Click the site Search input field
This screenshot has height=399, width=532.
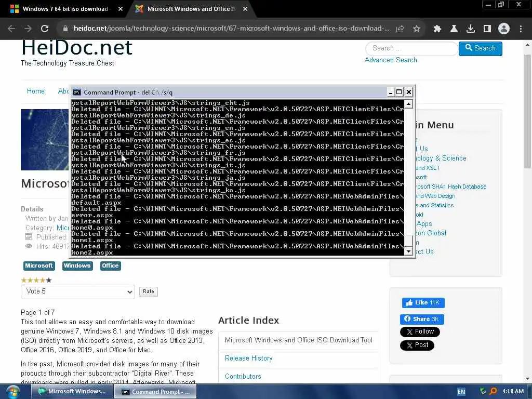pyautogui.click(x=411, y=48)
